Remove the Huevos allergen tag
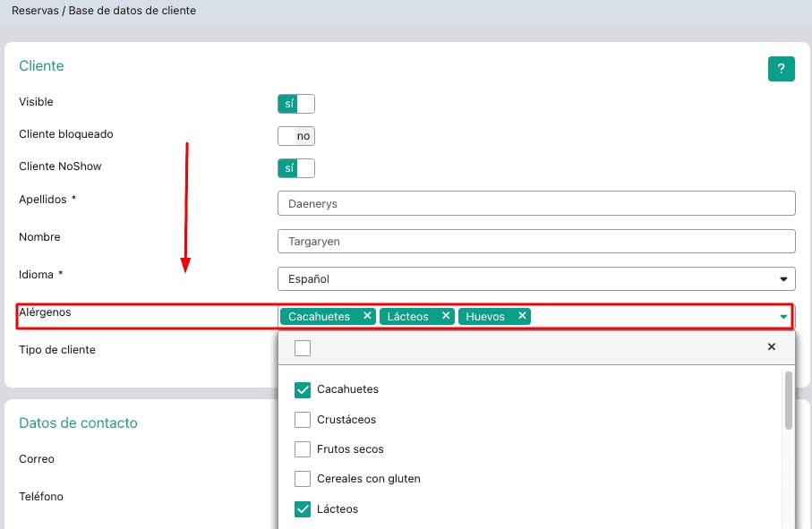Image resolution: width=812 pixels, height=529 pixels. [x=522, y=315]
